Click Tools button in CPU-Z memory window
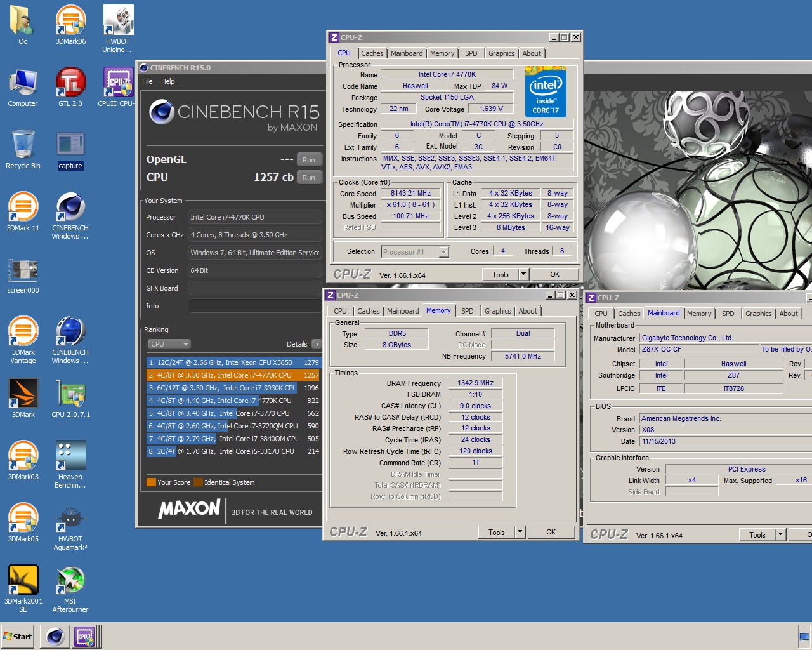812x650 pixels. [x=497, y=533]
